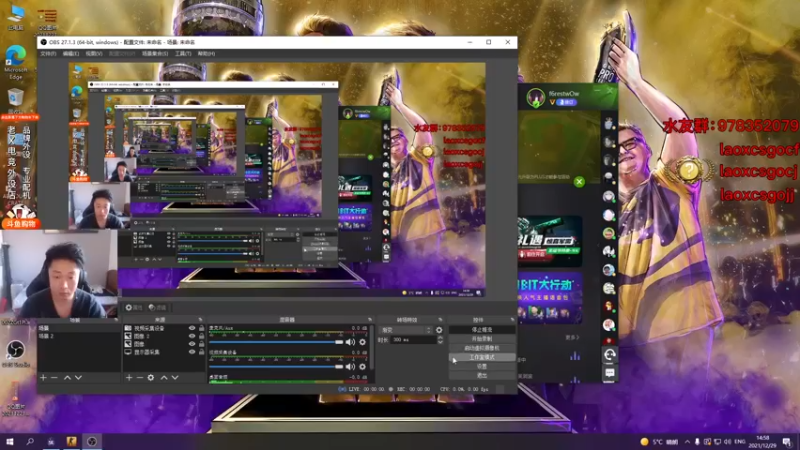This screenshot has width=800, height=450.
Task: Open the 帮助(H) menu in OBS
Action: pos(206,54)
